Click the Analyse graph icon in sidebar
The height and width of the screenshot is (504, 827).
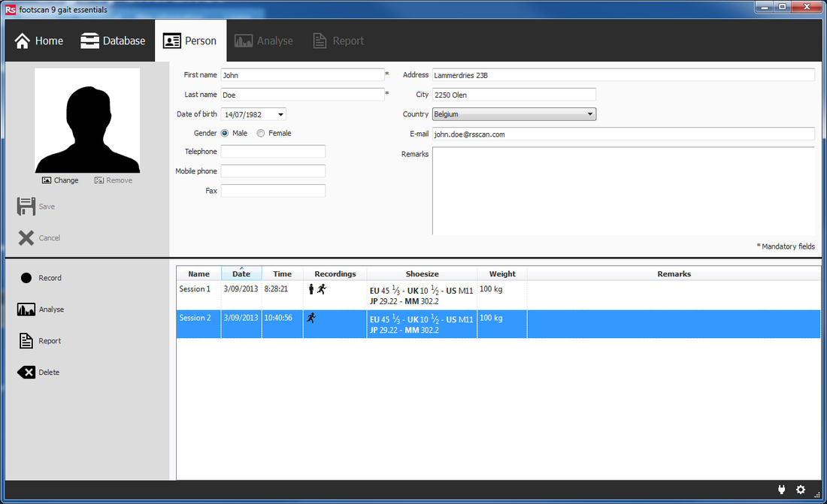coord(26,309)
